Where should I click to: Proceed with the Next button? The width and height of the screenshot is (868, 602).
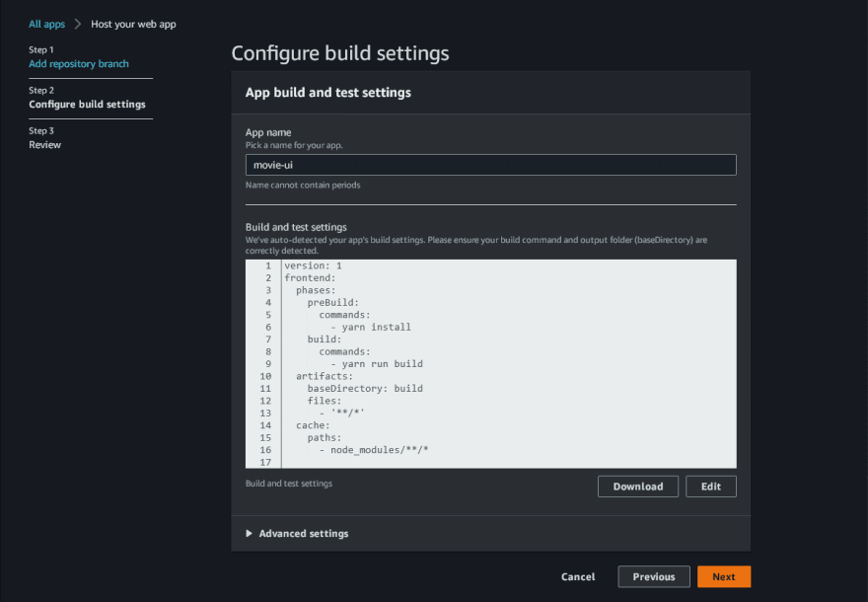[724, 576]
